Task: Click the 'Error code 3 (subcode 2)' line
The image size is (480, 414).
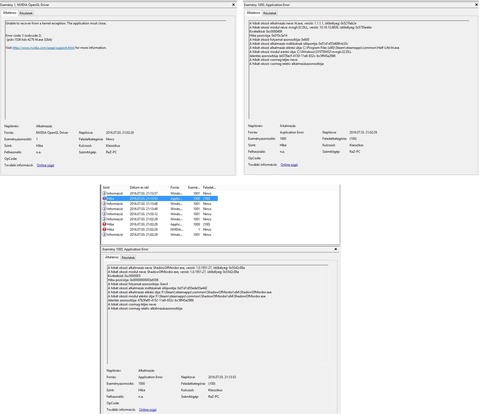Action: [x=24, y=35]
